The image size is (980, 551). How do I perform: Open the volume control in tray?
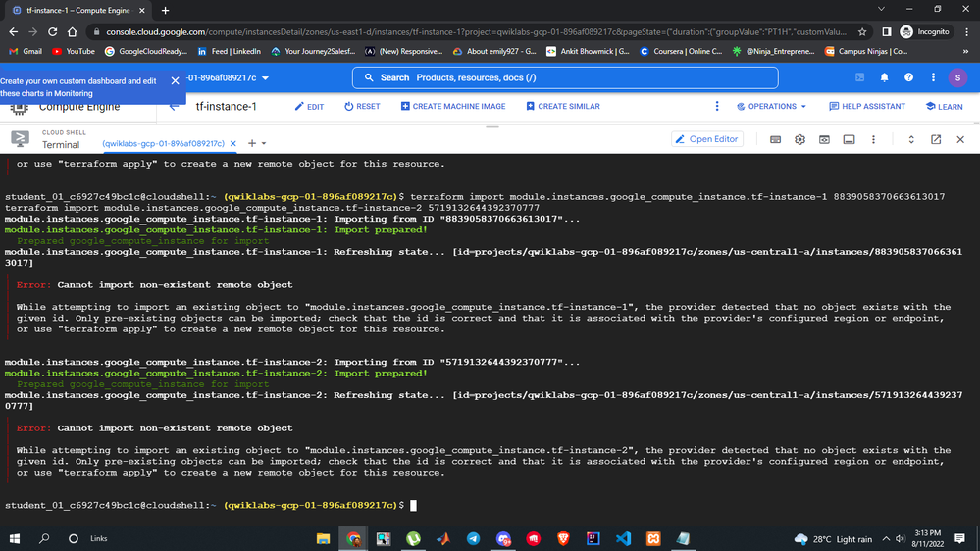tap(901, 538)
